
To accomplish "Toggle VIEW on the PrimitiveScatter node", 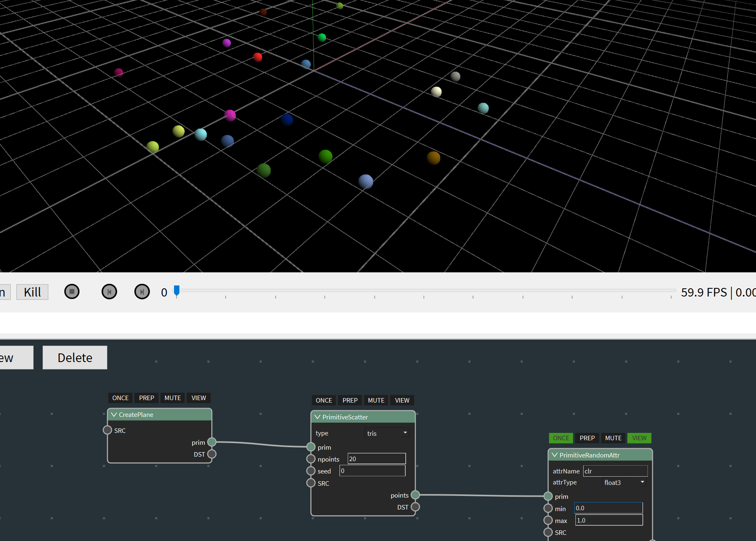I will 402,401.
